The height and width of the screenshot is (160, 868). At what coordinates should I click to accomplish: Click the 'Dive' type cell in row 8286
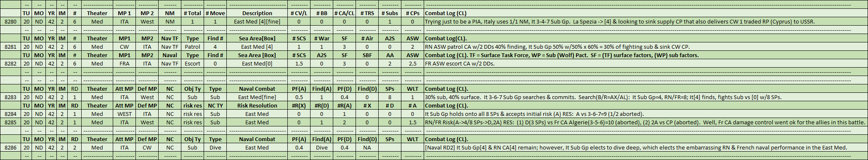coord(215,147)
